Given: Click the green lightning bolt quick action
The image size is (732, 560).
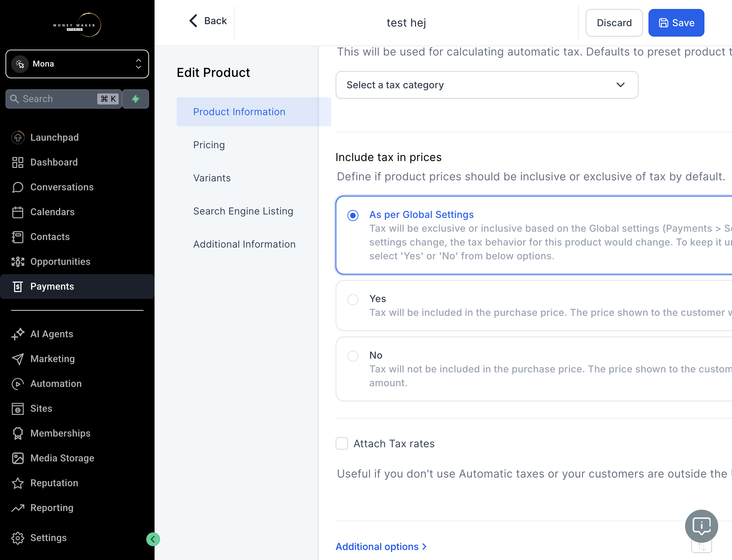Looking at the screenshot, I should 136,99.
